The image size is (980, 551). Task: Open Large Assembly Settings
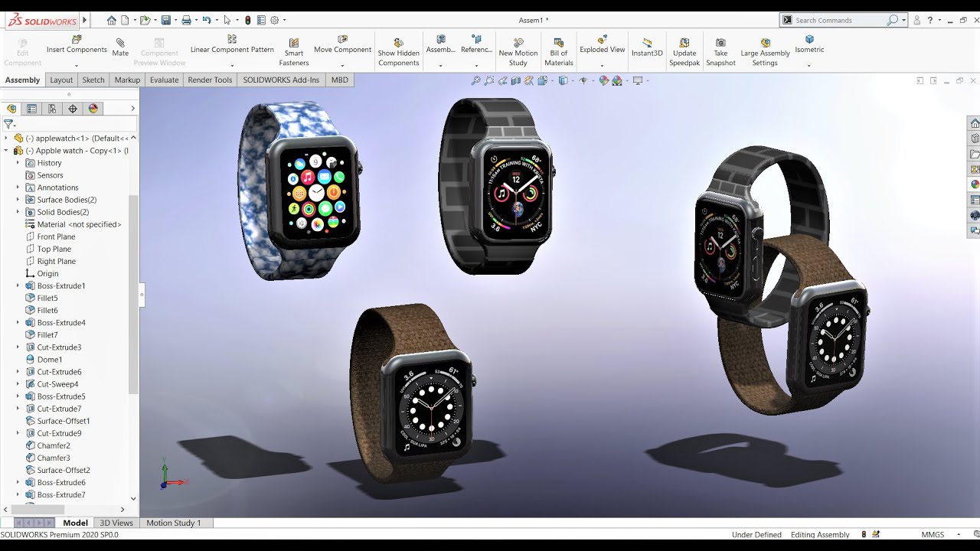765,53
